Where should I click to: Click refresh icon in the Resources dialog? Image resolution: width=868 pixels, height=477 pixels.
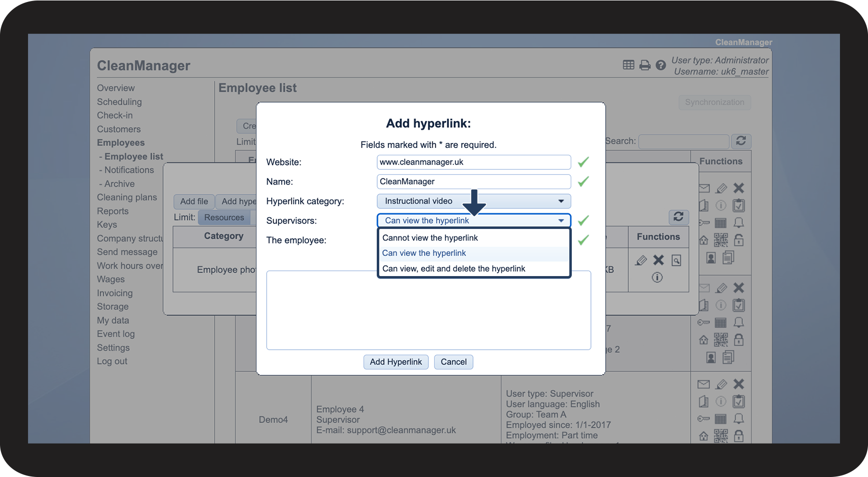(x=678, y=217)
